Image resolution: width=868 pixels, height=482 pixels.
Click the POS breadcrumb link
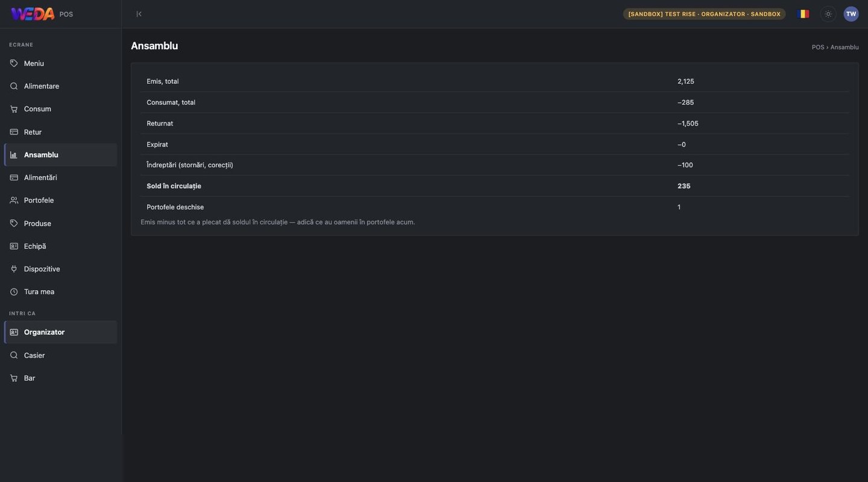click(818, 47)
